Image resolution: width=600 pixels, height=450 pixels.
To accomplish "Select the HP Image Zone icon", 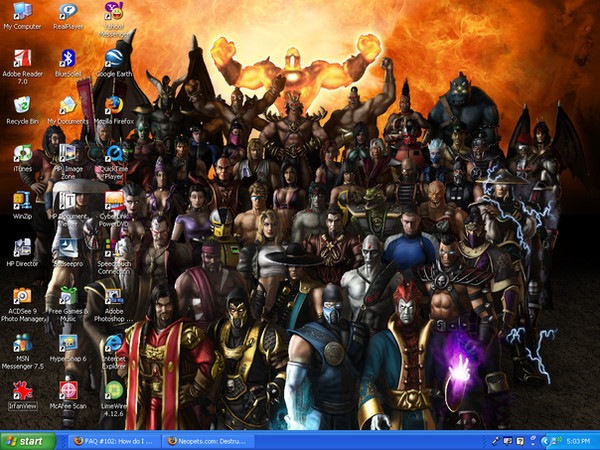I will [68, 161].
